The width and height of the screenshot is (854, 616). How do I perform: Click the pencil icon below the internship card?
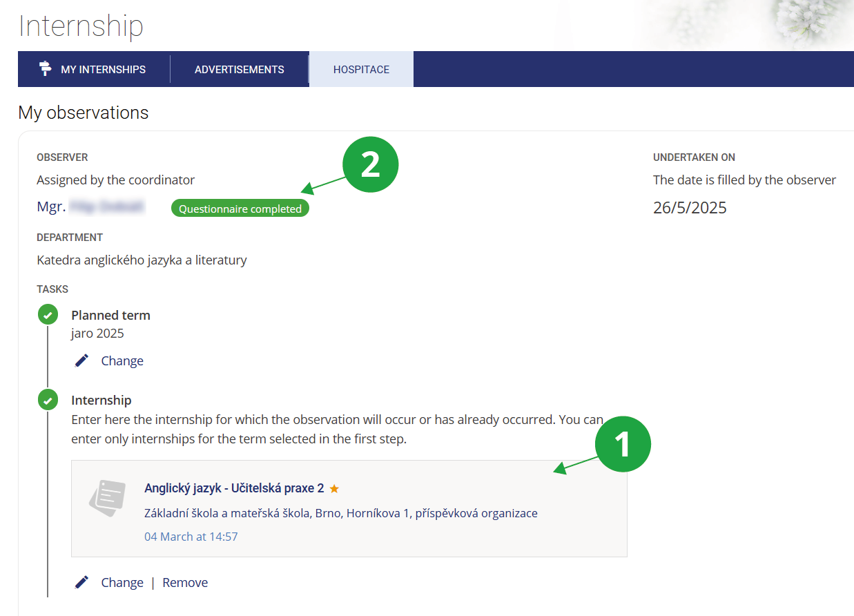[x=81, y=582]
